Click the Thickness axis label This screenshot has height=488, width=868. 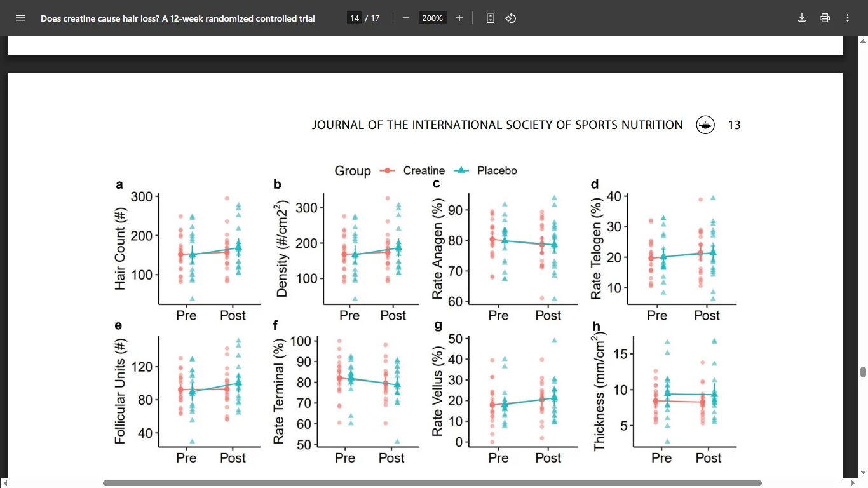(599, 391)
